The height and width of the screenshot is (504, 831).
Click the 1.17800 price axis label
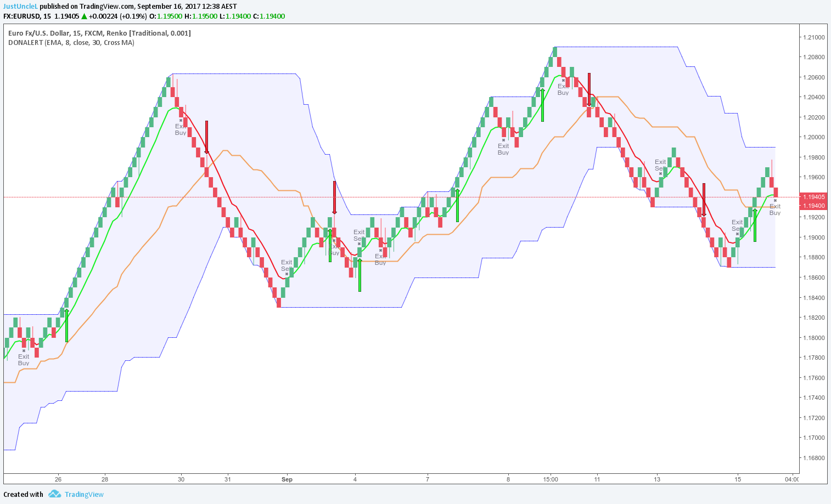(813, 358)
